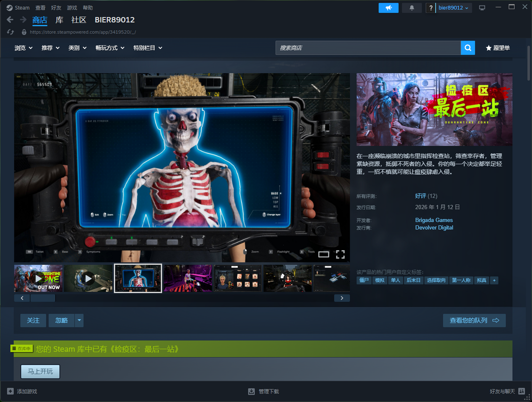Click the back navigation arrow
Screen dimensions: 532x402
[x=10, y=20]
